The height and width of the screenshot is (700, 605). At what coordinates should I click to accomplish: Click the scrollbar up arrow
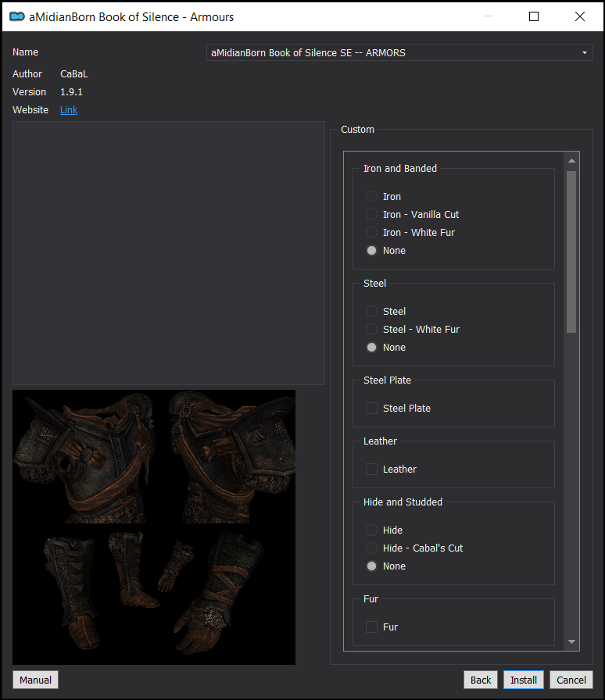point(571,161)
